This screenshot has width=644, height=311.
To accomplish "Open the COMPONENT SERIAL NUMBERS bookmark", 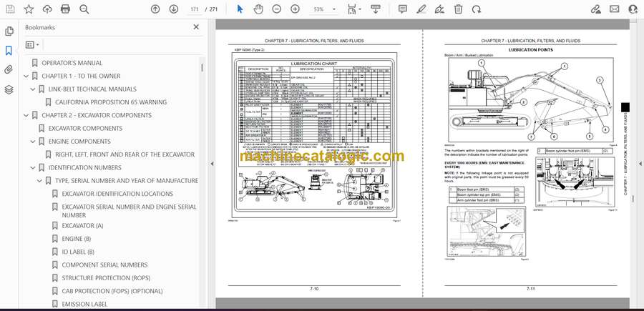I will pyautogui.click(x=104, y=265).
